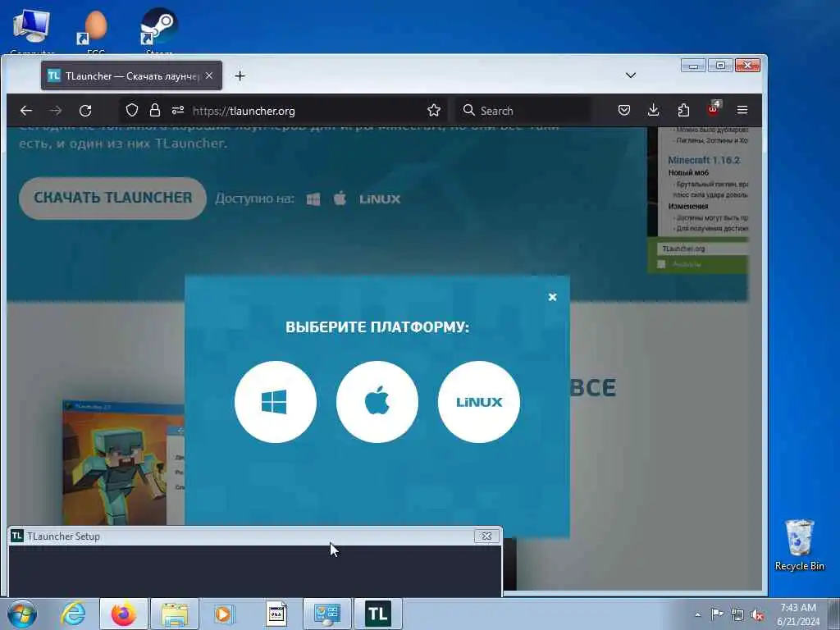
Task: Click the TL TLauncher taskbar button
Action: pos(377,614)
